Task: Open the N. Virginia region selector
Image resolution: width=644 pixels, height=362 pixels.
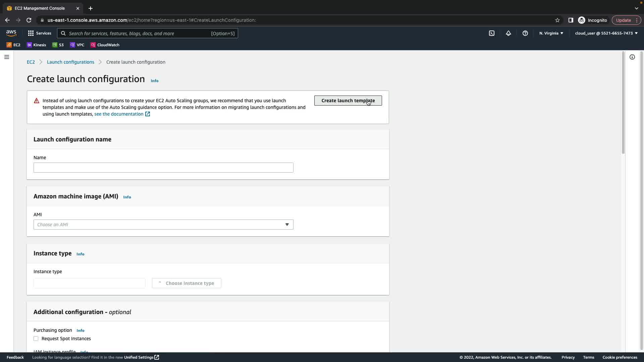Action: (551, 33)
